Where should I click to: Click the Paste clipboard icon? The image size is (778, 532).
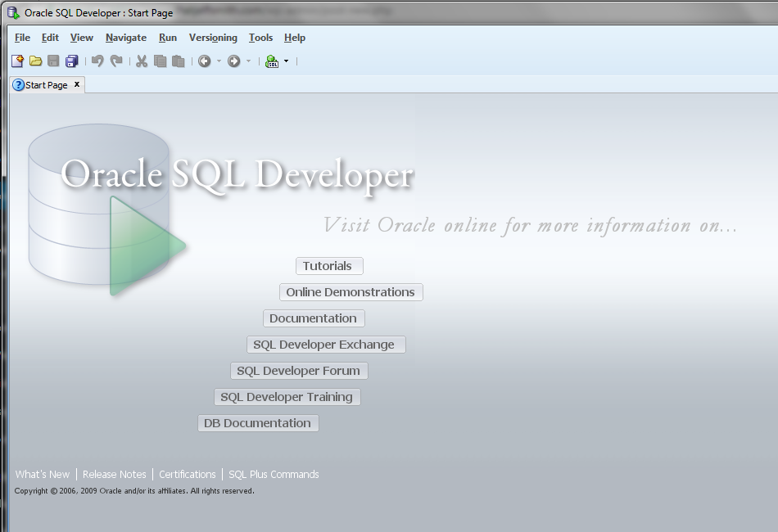(x=178, y=61)
